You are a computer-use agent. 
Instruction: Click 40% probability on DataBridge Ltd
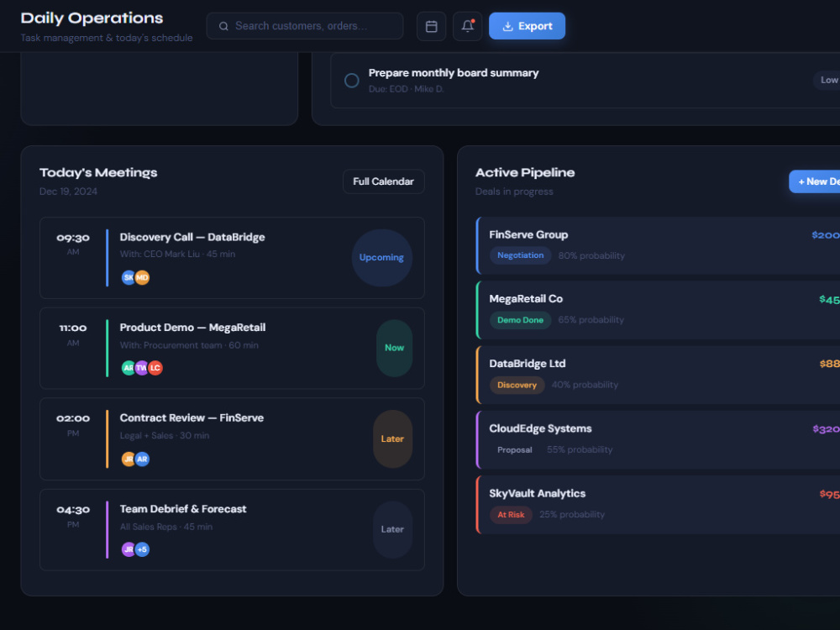[585, 386]
